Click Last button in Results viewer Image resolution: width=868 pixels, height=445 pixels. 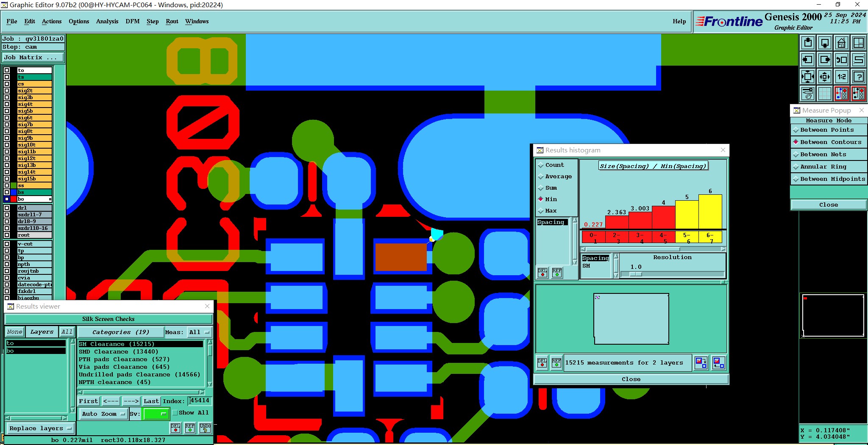click(151, 401)
